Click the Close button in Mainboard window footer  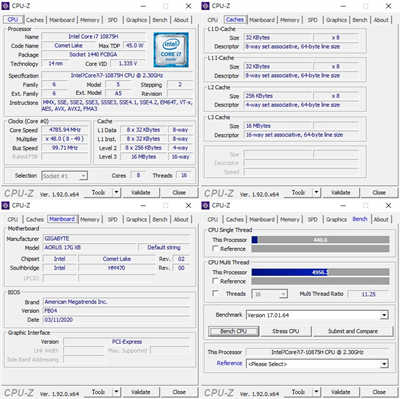(x=179, y=392)
